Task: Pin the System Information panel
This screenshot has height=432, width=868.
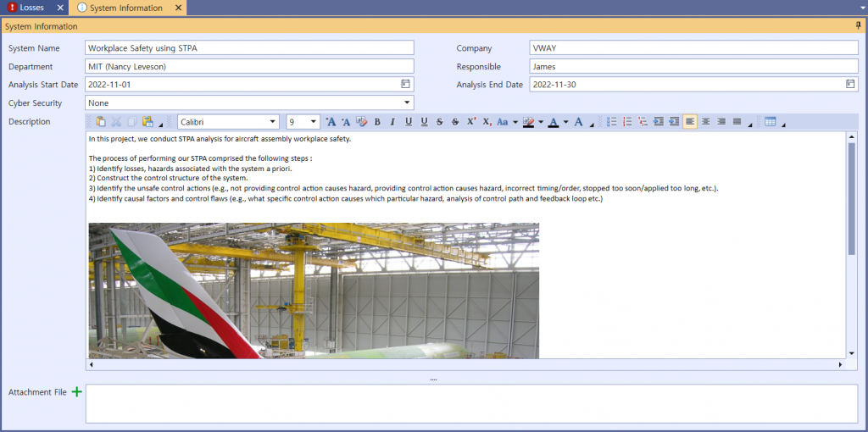Action: tap(859, 25)
